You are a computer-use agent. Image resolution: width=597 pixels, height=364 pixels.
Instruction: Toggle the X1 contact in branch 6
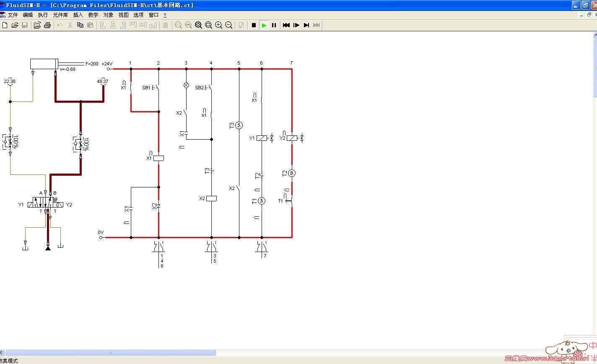point(261,100)
